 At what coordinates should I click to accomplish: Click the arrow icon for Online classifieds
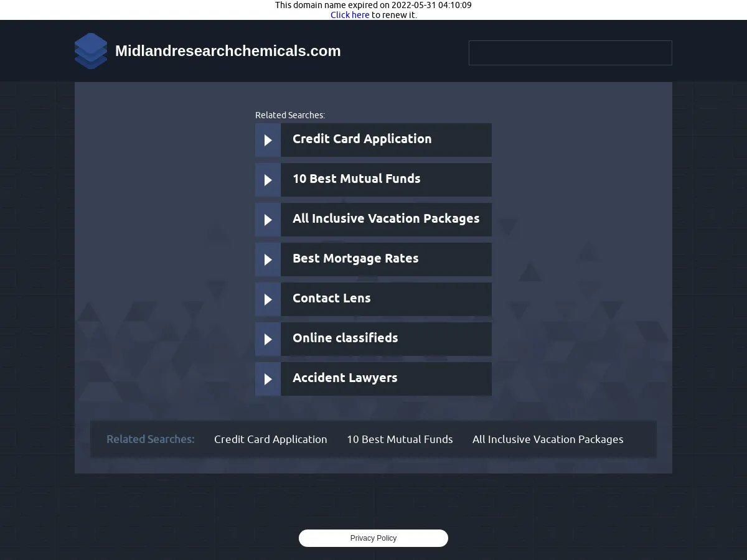click(268, 338)
